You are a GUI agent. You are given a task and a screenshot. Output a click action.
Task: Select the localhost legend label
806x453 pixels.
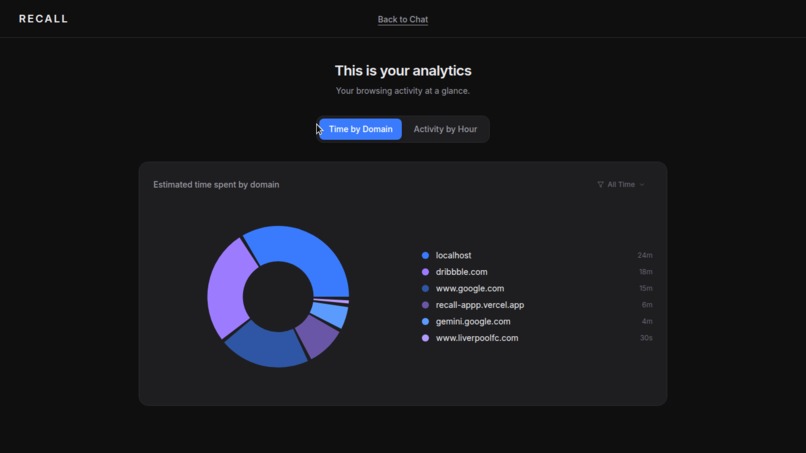[453, 256]
